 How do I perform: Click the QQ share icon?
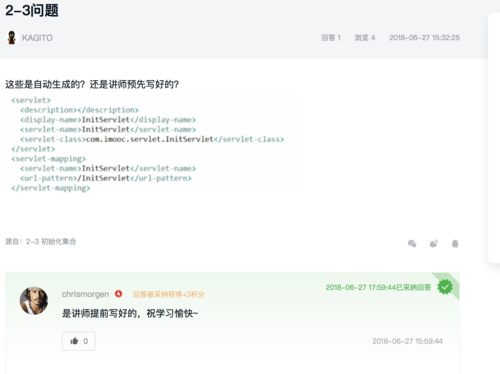[x=455, y=244]
